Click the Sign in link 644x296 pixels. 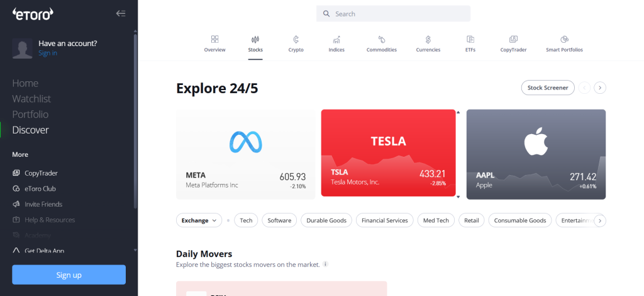pyautogui.click(x=48, y=53)
